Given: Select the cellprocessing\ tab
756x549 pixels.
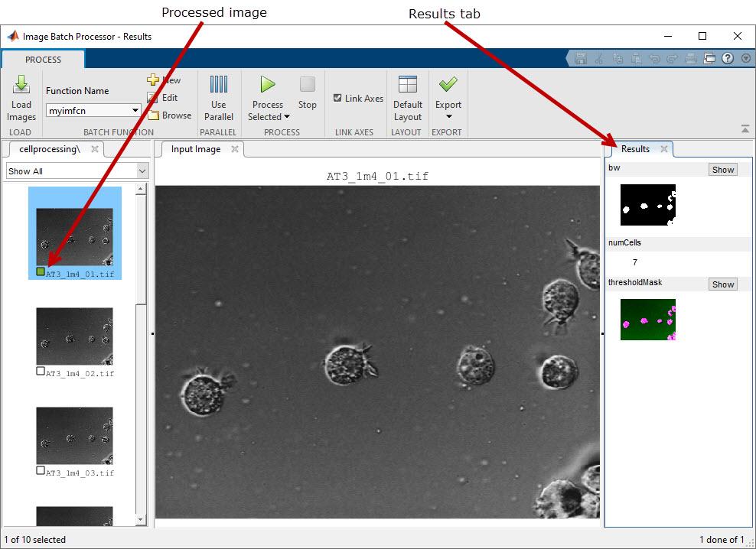Looking at the screenshot, I should click(50, 149).
